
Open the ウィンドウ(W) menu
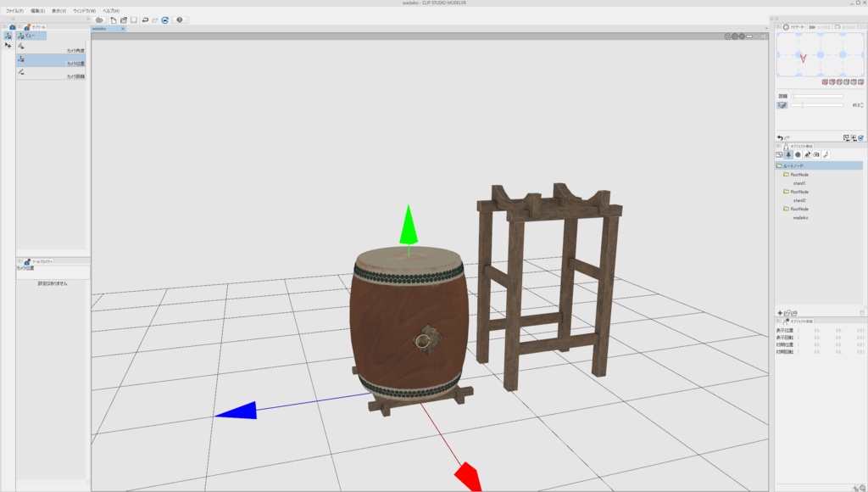(84, 10)
